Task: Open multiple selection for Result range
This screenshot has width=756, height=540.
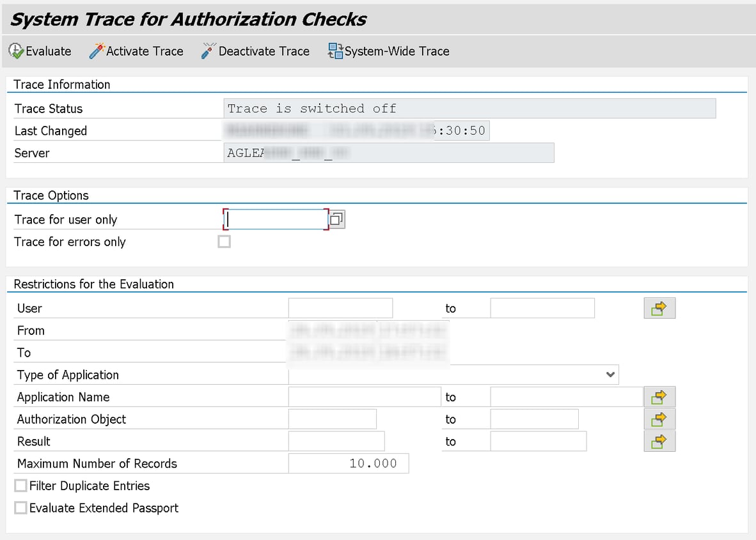Action: [659, 441]
